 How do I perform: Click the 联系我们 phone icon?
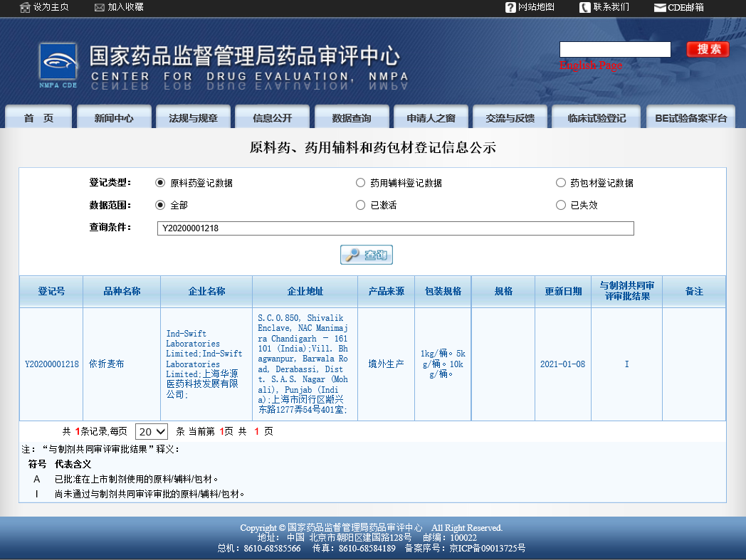[x=585, y=8]
